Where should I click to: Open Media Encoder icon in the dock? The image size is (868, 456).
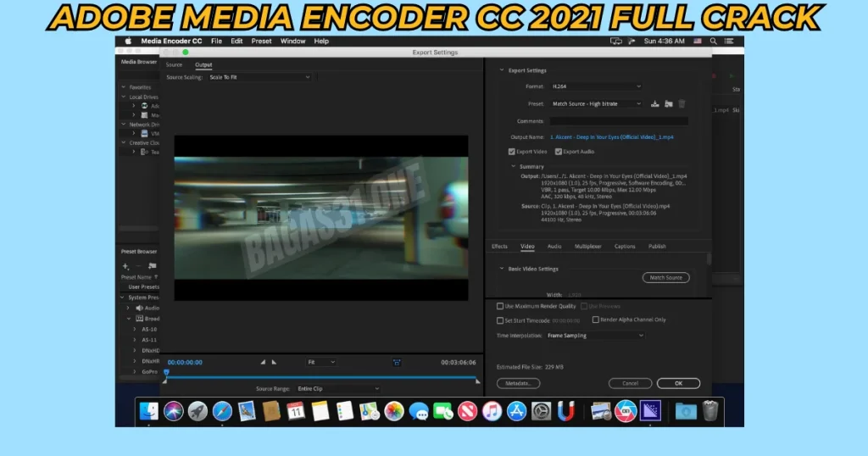point(650,411)
